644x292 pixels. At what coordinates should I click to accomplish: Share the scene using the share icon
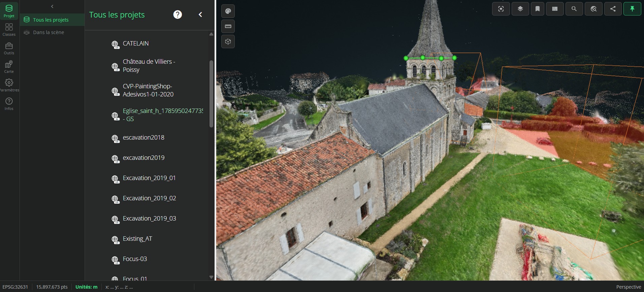tap(613, 9)
